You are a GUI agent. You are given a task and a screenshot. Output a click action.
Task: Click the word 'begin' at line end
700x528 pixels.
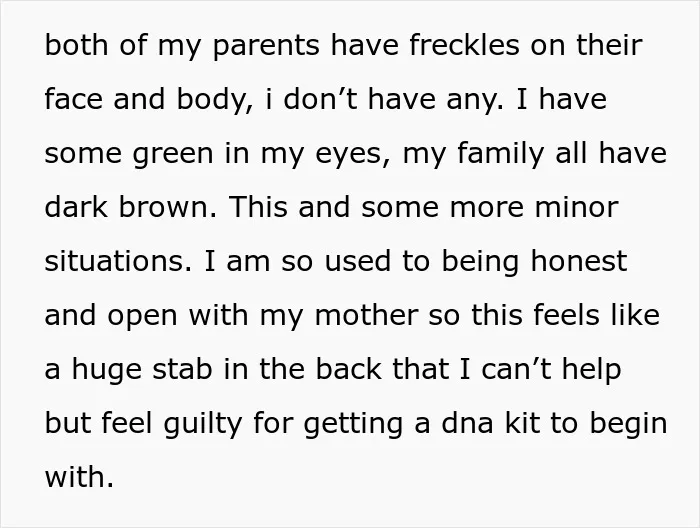629,425
